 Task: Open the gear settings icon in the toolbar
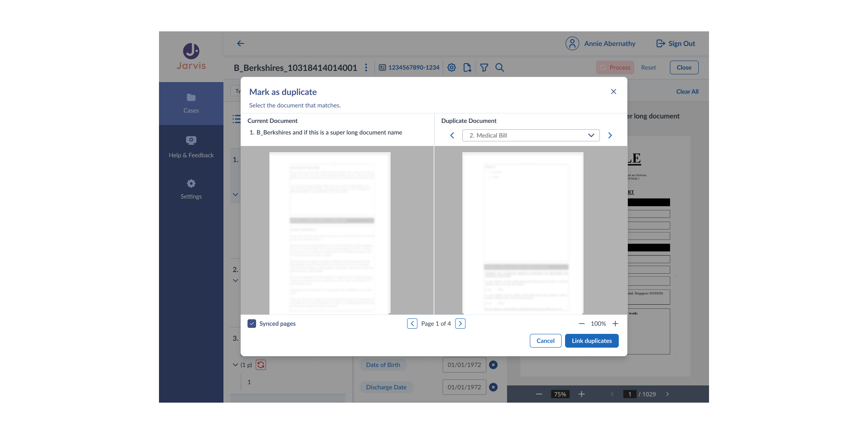pyautogui.click(x=452, y=67)
